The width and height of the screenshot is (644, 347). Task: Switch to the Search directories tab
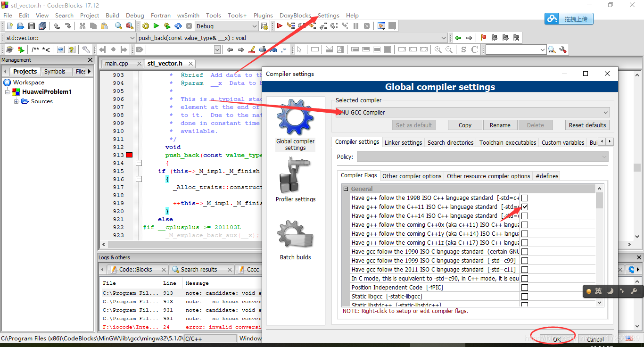coord(451,142)
